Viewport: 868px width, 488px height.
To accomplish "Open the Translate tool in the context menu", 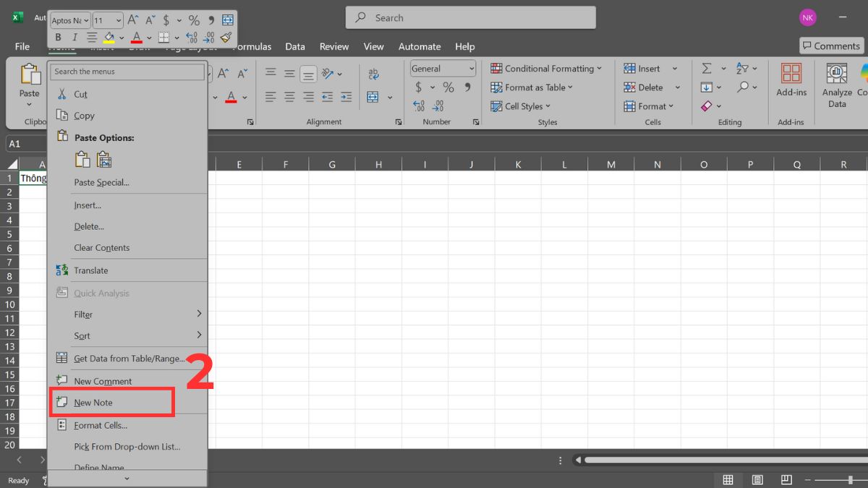I will point(91,270).
